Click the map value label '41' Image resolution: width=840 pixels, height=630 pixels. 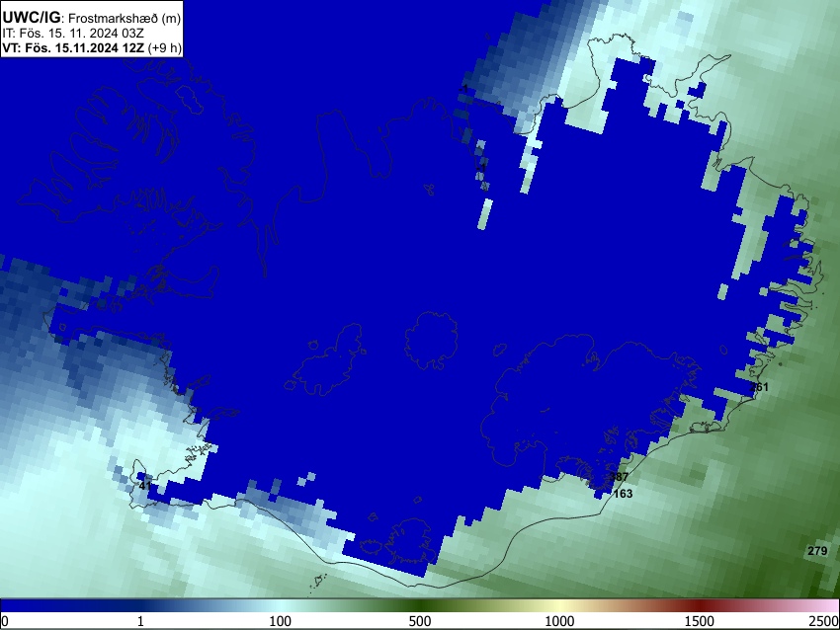point(144,486)
